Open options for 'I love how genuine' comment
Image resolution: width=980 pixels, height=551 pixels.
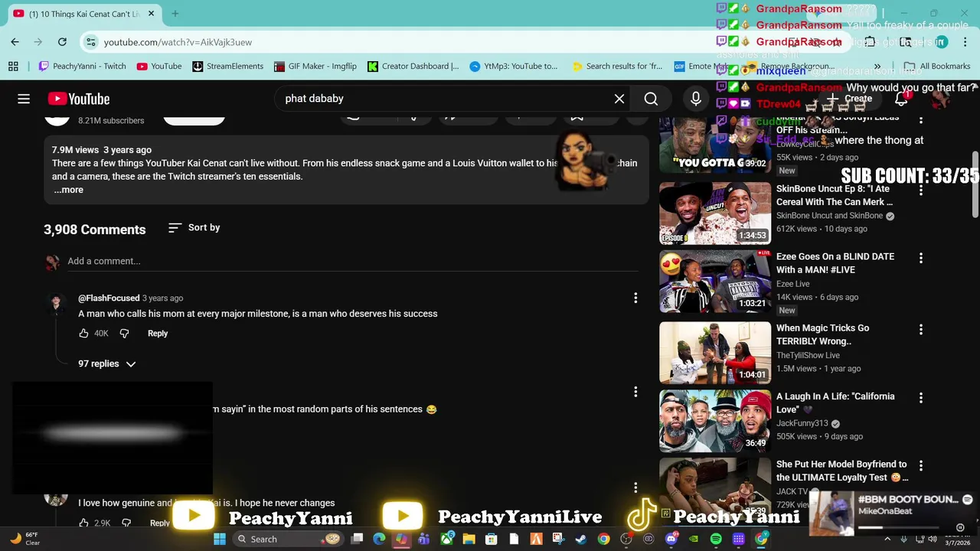pos(635,487)
